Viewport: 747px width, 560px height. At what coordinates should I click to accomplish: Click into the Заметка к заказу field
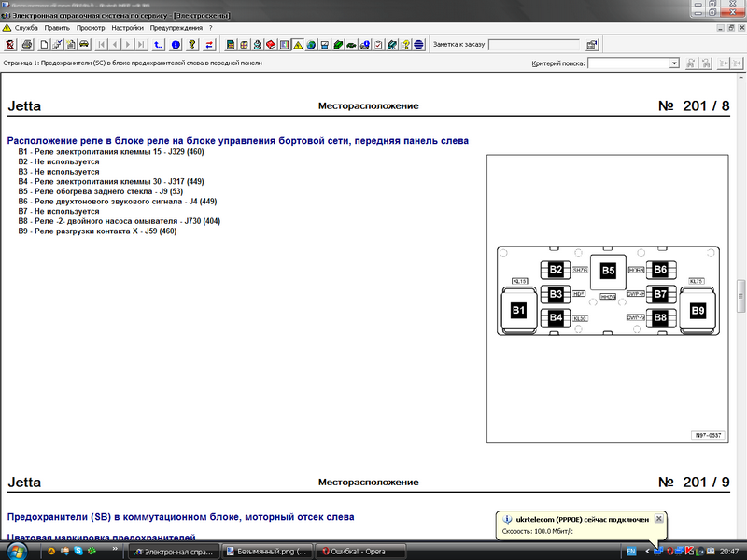pos(534,45)
